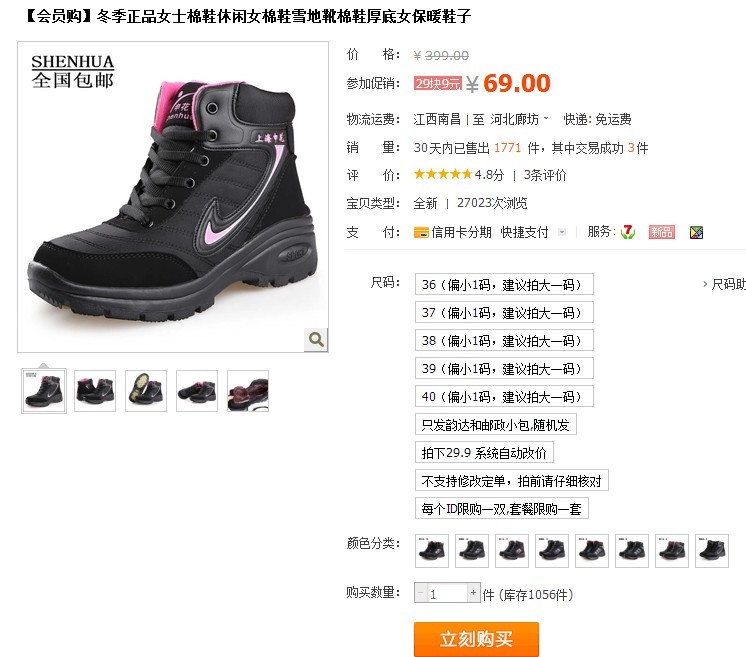The image size is (746, 657).
Task: View the shoe sole thumbnail image
Action: click(146, 391)
